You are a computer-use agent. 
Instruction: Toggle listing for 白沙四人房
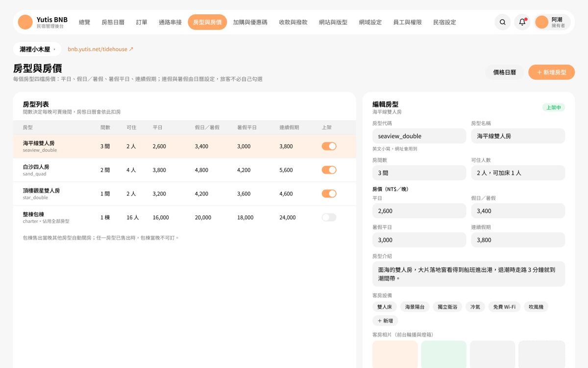coord(329,170)
